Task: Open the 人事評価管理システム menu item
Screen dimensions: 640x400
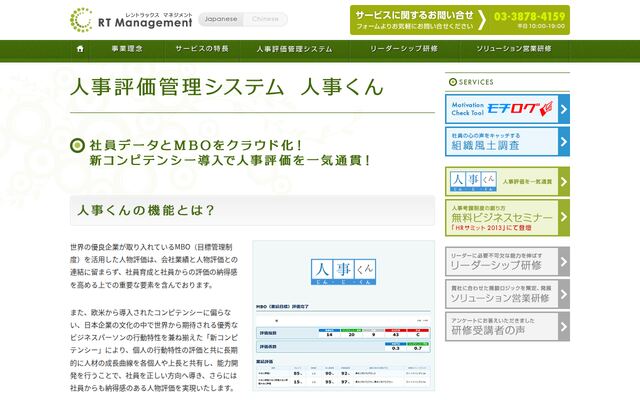Action: 294,49
